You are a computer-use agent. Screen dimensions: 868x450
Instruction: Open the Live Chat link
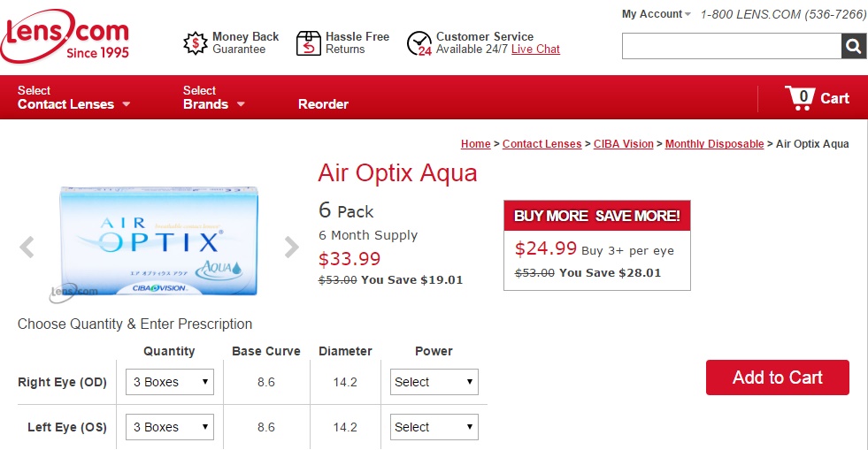pos(535,50)
